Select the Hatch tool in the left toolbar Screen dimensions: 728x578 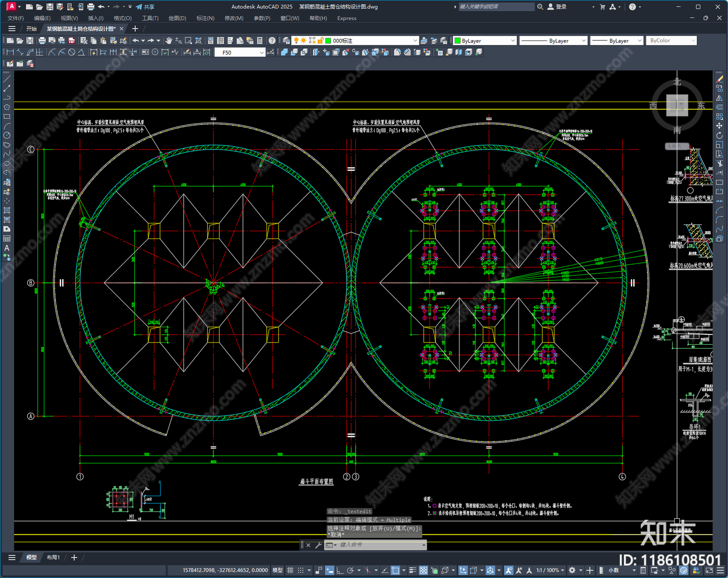7,210
